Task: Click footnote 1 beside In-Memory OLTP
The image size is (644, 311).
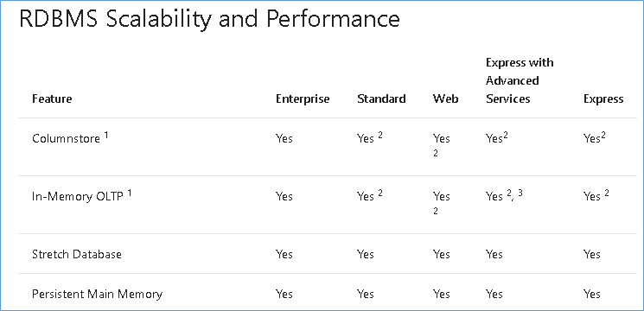Action: tap(130, 194)
